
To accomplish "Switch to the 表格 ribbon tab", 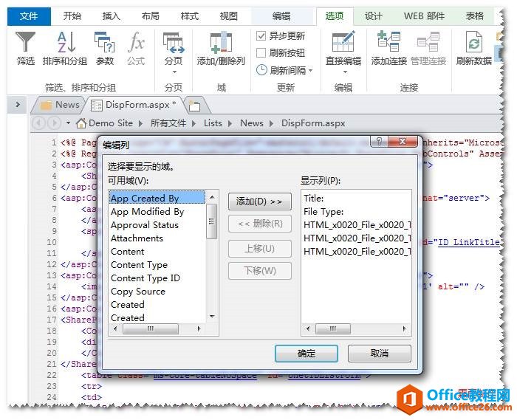I will click(474, 16).
